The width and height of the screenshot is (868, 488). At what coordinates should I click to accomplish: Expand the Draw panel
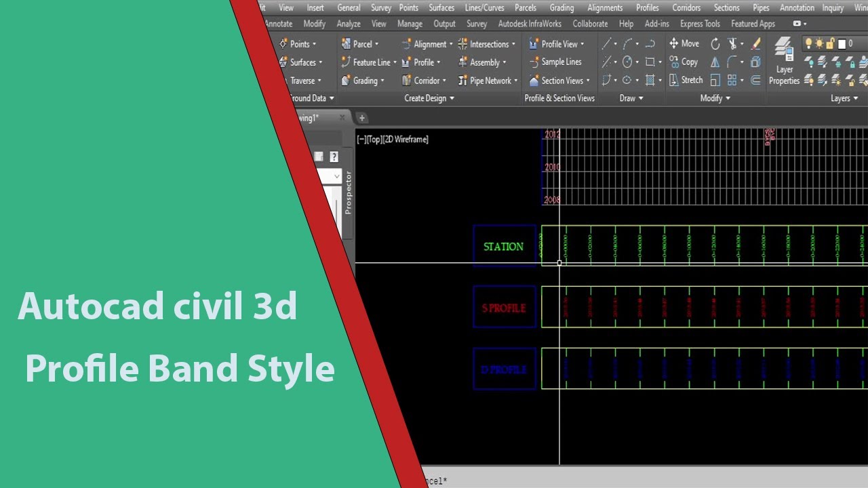coord(631,98)
